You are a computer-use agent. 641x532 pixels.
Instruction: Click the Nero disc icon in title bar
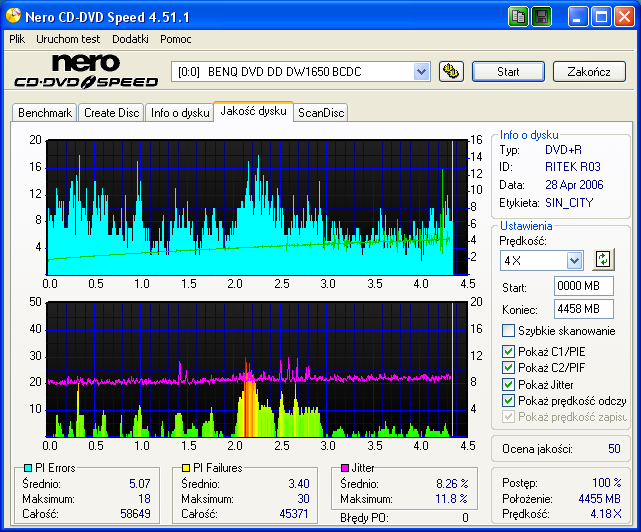click(13, 16)
